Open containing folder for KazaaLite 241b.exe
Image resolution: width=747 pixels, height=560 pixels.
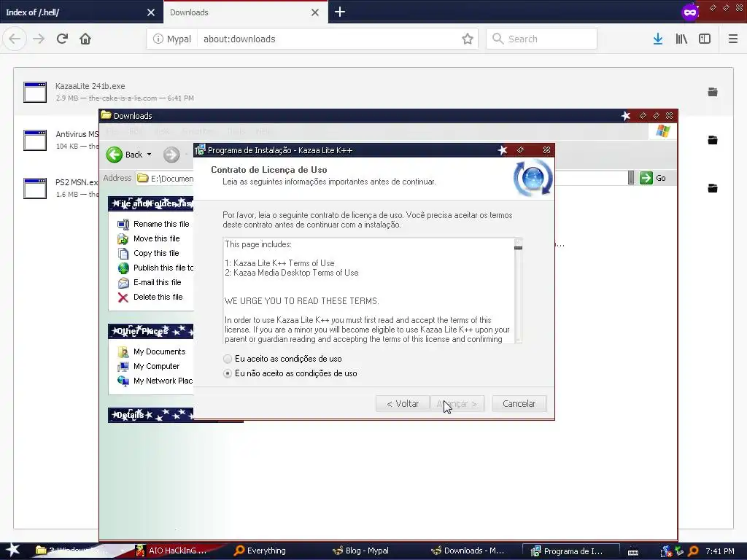713,92
